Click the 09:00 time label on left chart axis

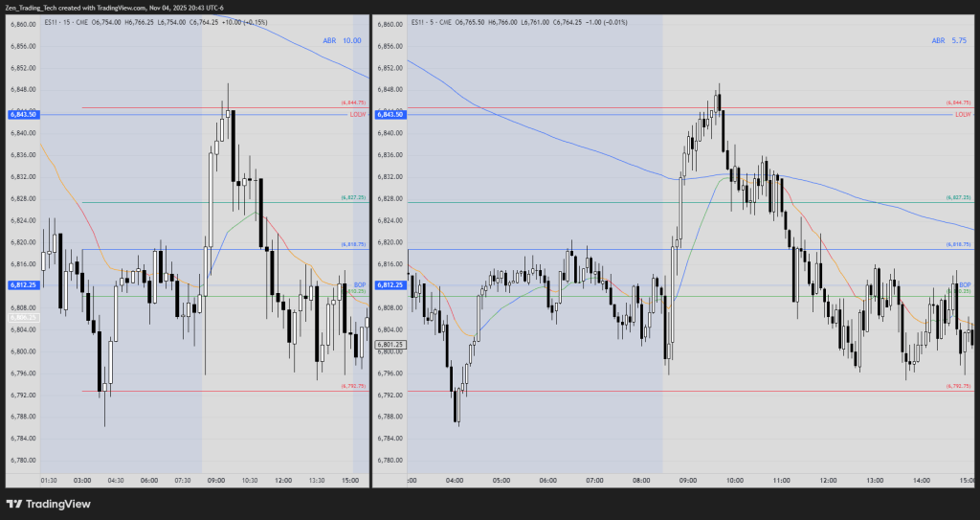[217, 480]
